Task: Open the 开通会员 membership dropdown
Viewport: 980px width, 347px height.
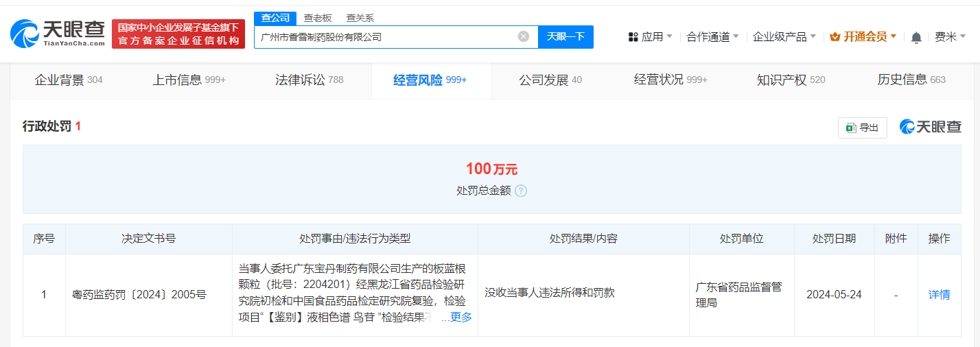Action: (863, 37)
